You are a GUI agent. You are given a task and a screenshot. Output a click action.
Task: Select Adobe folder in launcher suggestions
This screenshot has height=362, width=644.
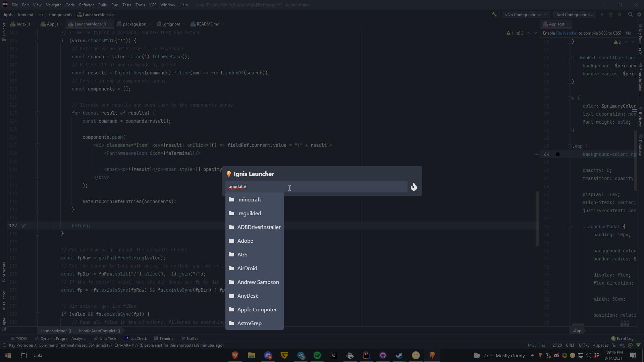(255, 241)
